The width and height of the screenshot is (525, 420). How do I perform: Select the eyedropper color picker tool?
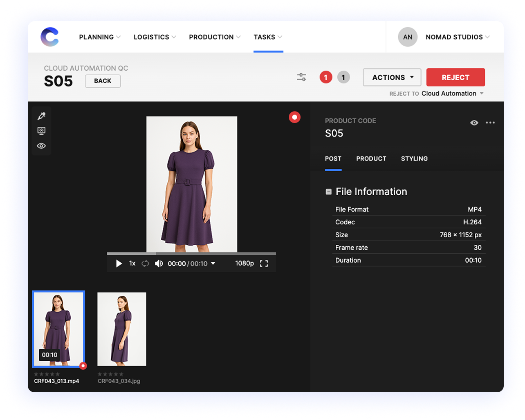click(x=41, y=116)
